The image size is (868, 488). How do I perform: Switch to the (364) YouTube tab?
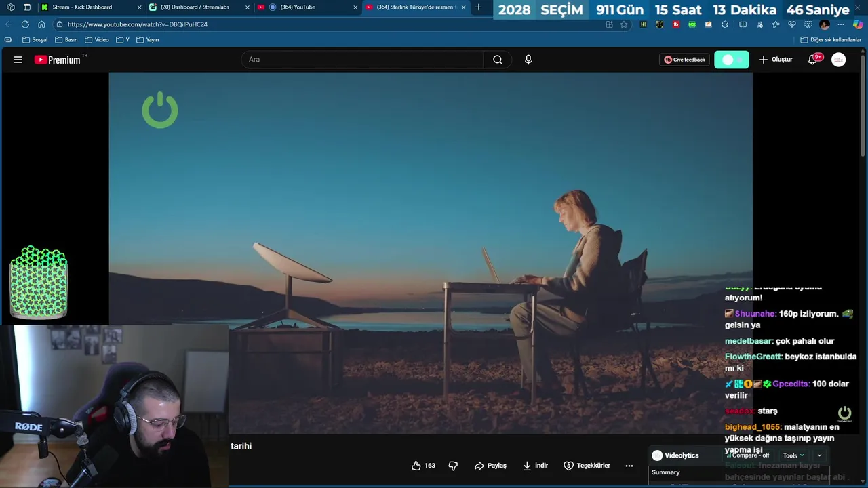308,7
